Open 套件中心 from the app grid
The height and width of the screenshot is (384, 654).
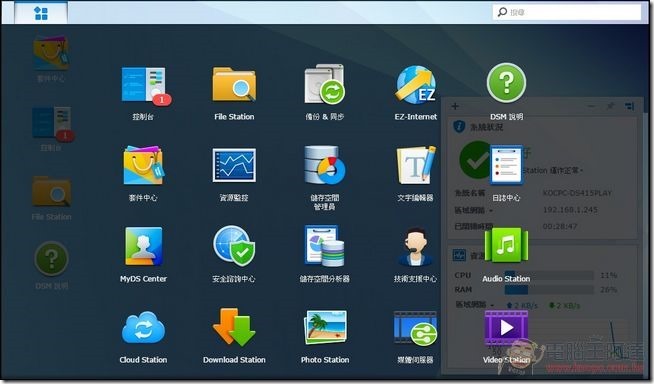click(x=143, y=174)
